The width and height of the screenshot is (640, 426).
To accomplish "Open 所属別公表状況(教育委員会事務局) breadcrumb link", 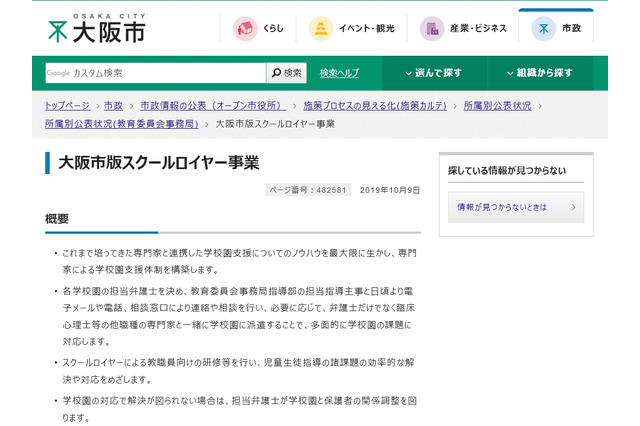I will (x=122, y=124).
